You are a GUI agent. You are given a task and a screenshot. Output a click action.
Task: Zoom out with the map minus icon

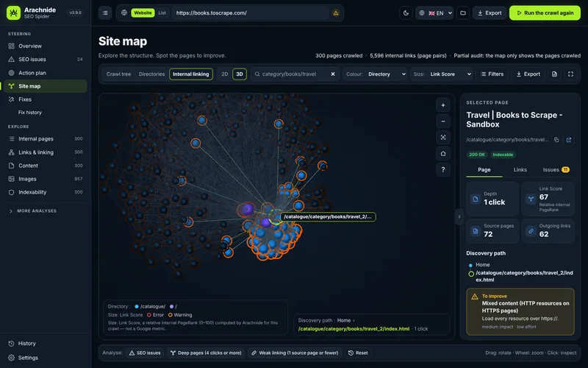(443, 121)
